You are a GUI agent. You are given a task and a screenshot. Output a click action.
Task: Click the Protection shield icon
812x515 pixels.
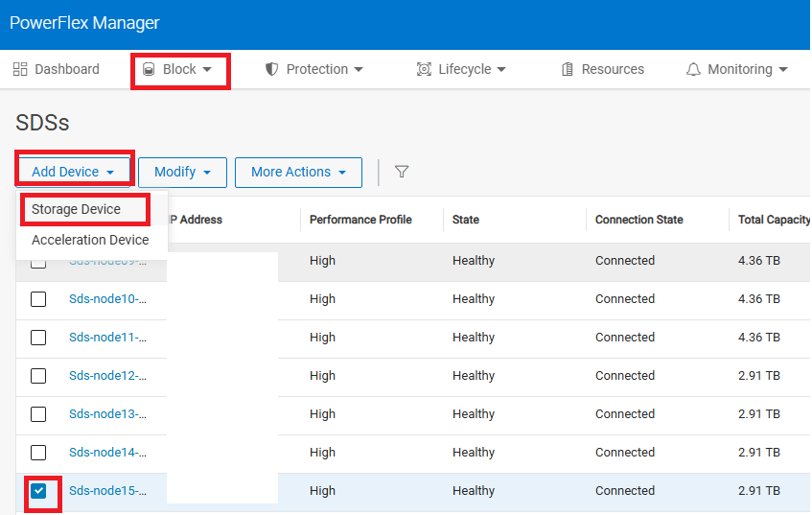(x=272, y=69)
